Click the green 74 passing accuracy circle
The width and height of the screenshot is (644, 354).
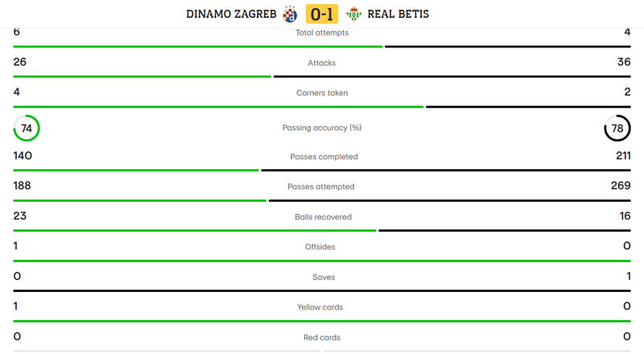27,128
